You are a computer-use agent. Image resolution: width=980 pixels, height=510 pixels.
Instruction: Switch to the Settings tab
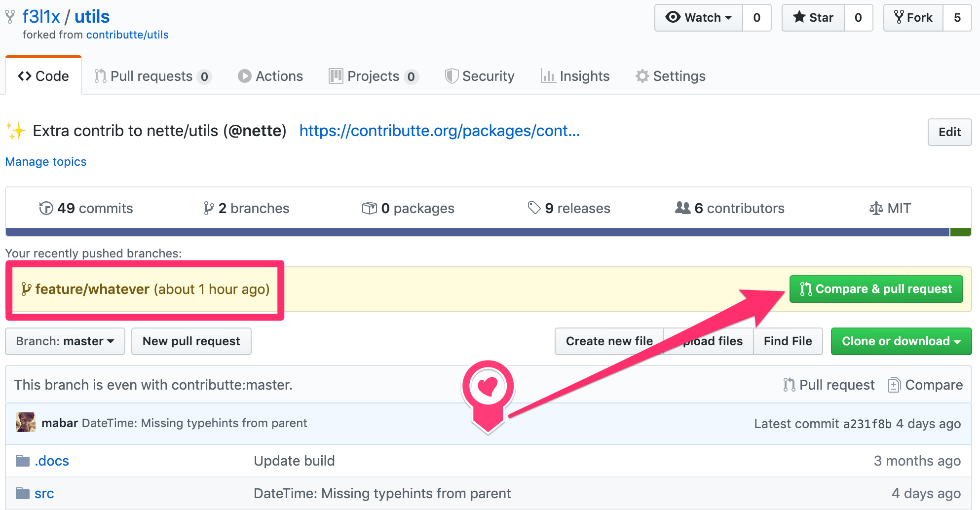[x=671, y=76]
